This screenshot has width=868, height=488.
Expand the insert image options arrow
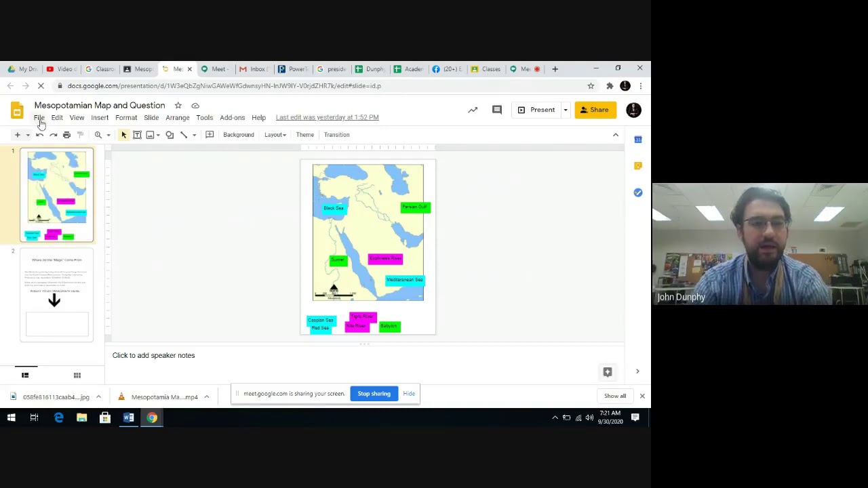coord(158,135)
